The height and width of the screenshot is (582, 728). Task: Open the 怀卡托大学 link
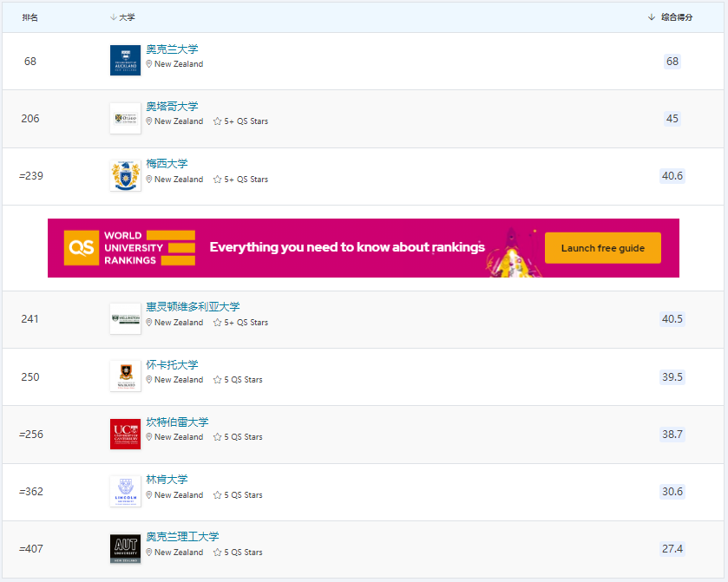[x=172, y=364]
